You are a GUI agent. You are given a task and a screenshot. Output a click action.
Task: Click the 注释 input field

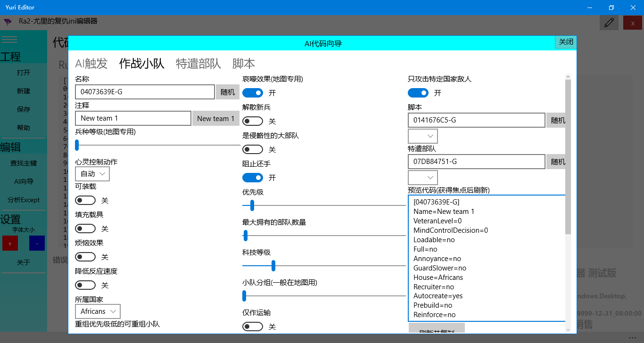pos(133,118)
